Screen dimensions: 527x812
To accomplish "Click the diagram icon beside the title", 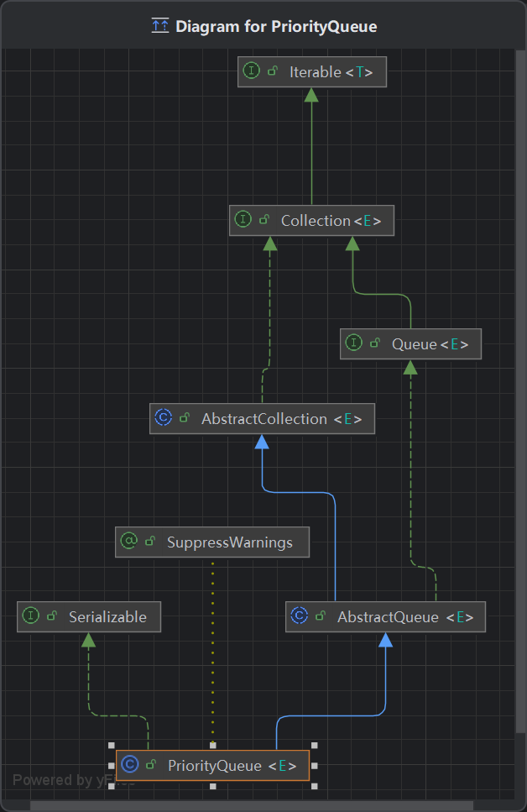I will [160, 25].
